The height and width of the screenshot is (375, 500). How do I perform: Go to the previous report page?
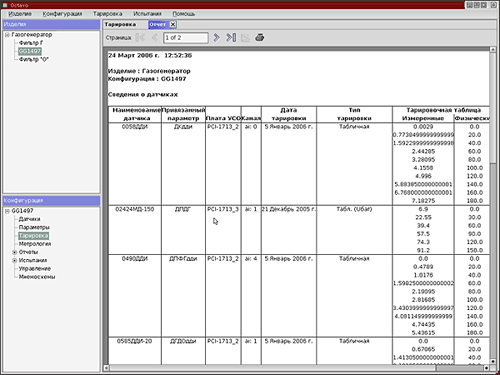point(155,38)
